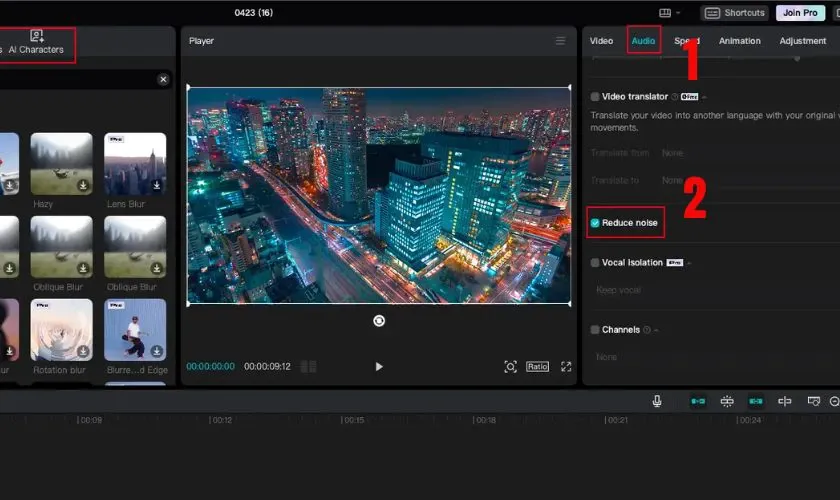Select the Hazy blur effect thumbnail
Viewport: 840px width, 500px height.
click(61, 164)
